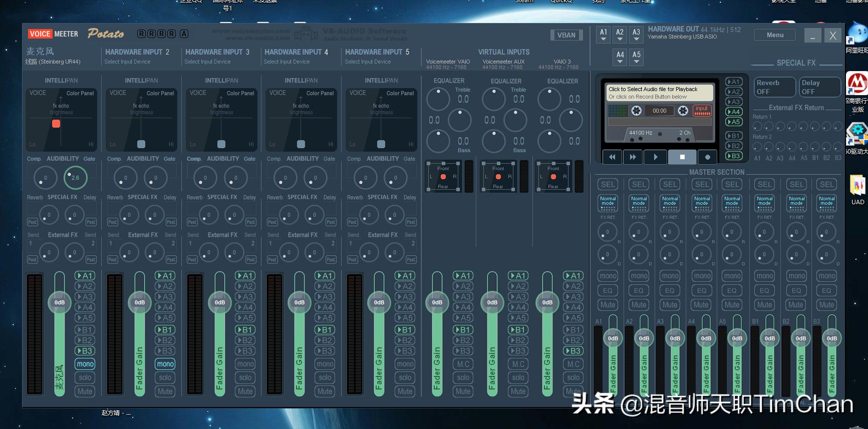Start cassette playback with play button
The image size is (868, 429).
coord(656,157)
